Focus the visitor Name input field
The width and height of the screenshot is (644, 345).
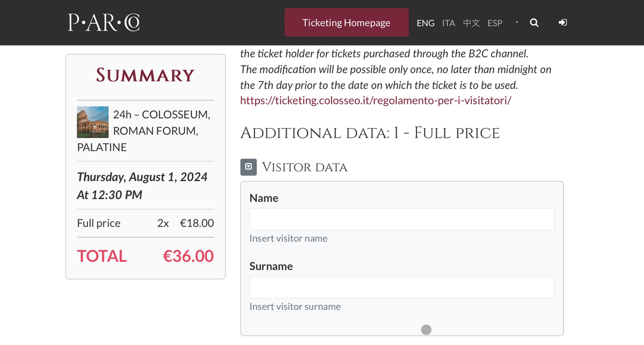(x=402, y=219)
